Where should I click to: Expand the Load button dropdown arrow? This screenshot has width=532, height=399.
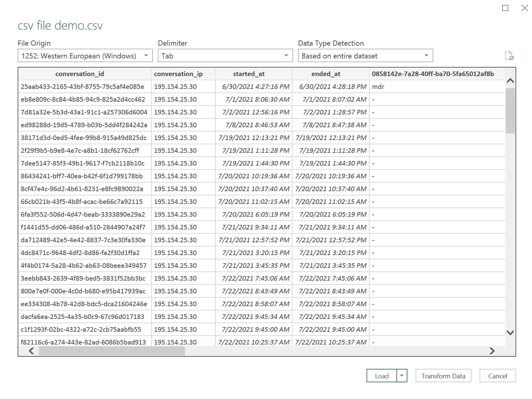click(402, 376)
